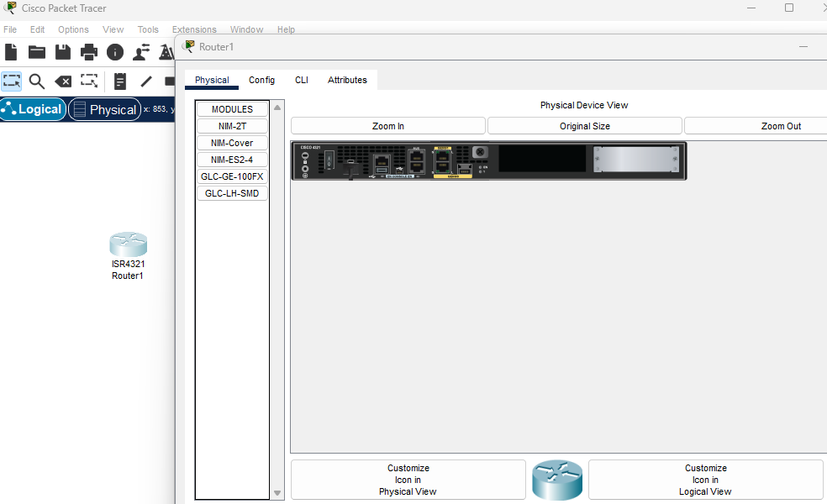Image resolution: width=827 pixels, height=504 pixels.
Task: Save using the floppy disk icon
Action: [63, 52]
